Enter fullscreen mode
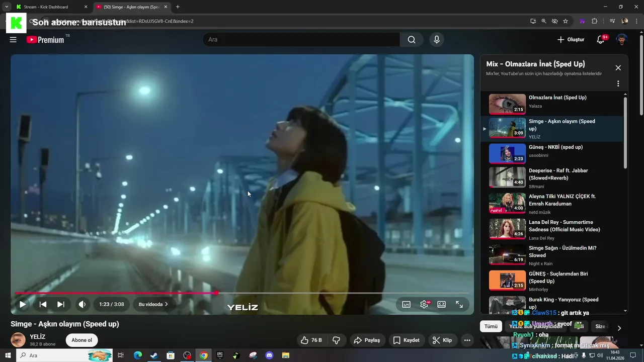This screenshot has width=644, height=362. coord(459,304)
